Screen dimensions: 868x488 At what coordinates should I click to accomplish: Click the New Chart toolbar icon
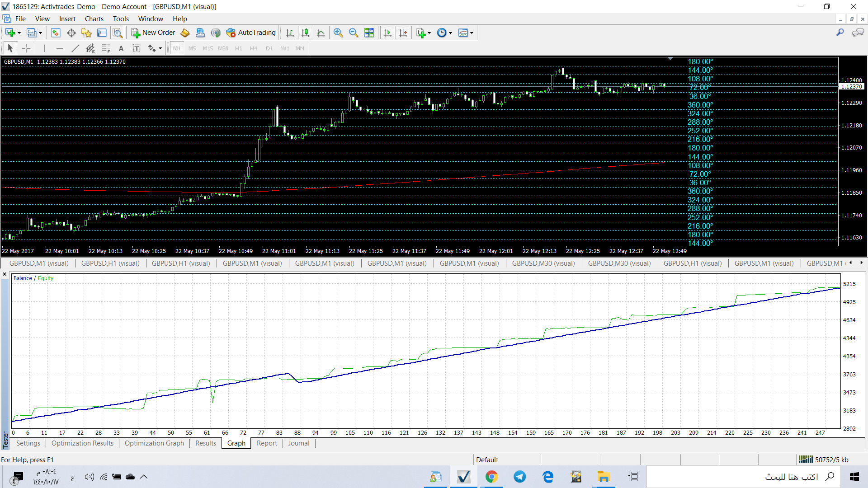click(x=10, y=33)
